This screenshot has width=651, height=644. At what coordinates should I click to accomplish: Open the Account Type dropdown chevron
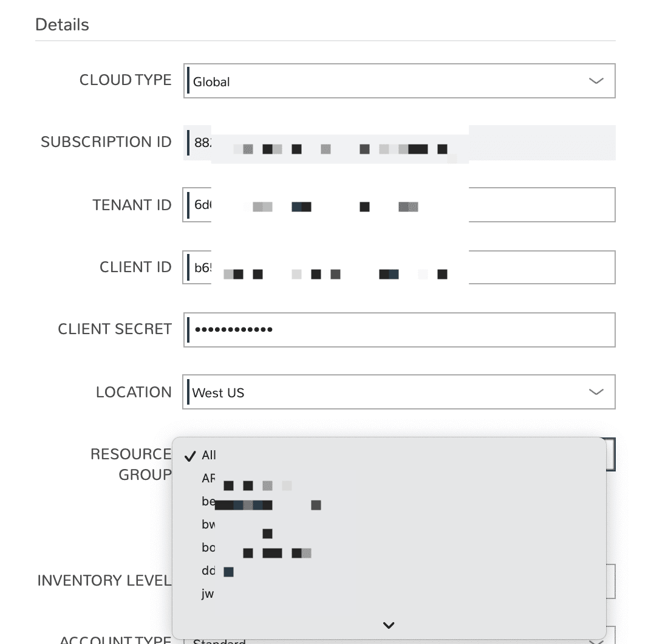coord(596,639)
